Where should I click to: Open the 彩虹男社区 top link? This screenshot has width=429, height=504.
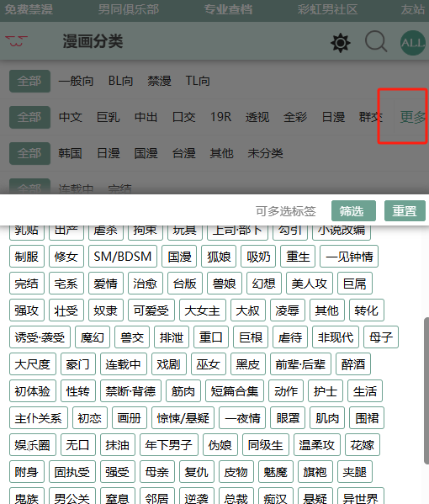click(x=327, y=9)
